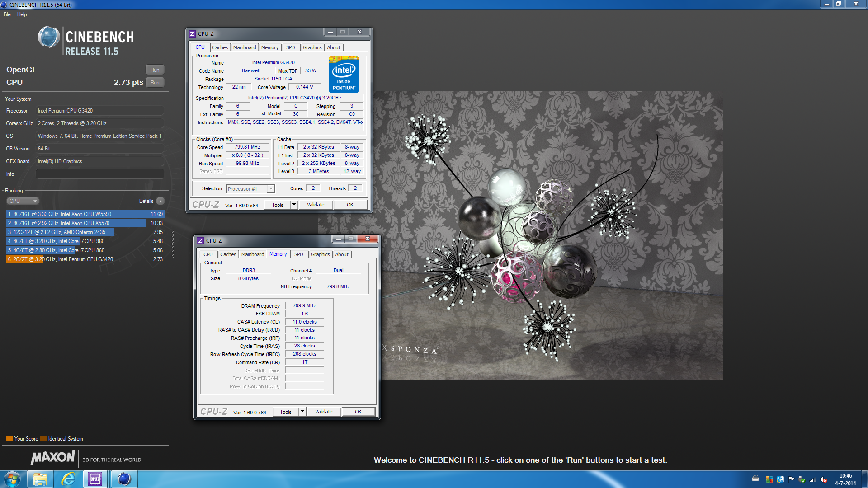Image resolution: width=868 pixels, height=488 pixels.
Task: Launch Internet Explorer from the taskbar
Action: (x=68, y=479)
